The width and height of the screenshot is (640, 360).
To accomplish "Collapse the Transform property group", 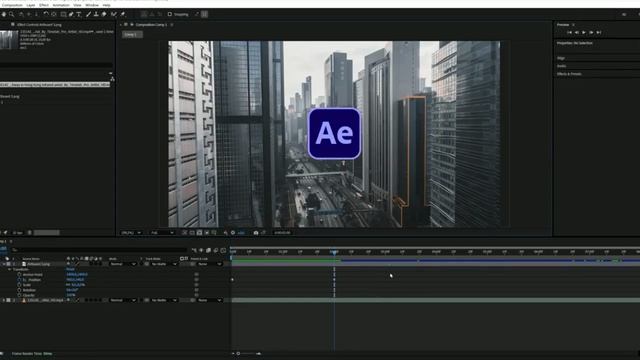I will click(9, 269).
